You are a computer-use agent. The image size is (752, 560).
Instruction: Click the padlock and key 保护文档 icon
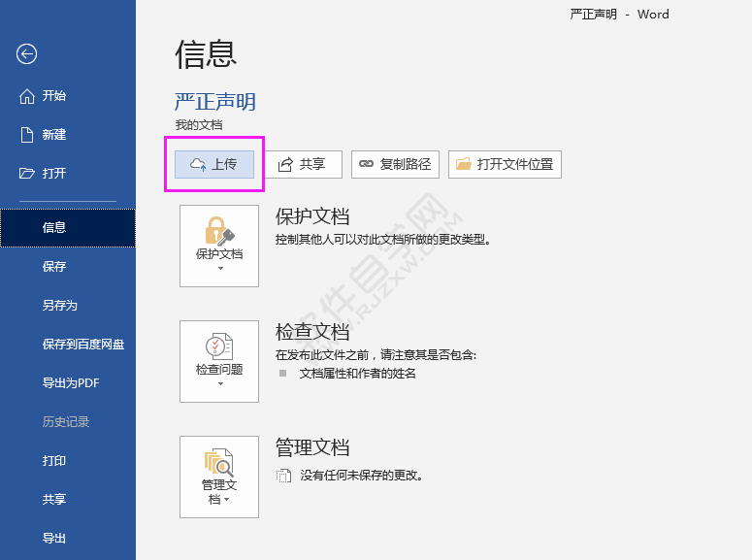219,231
